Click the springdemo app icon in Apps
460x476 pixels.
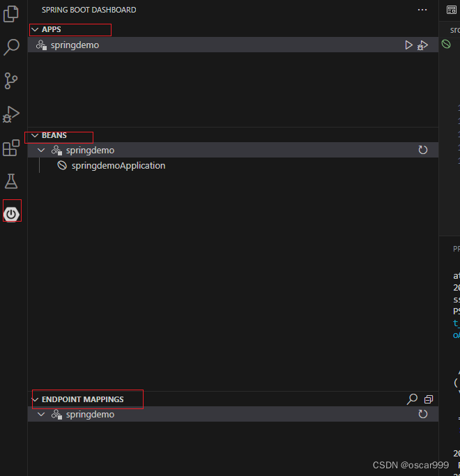[41, 45]
